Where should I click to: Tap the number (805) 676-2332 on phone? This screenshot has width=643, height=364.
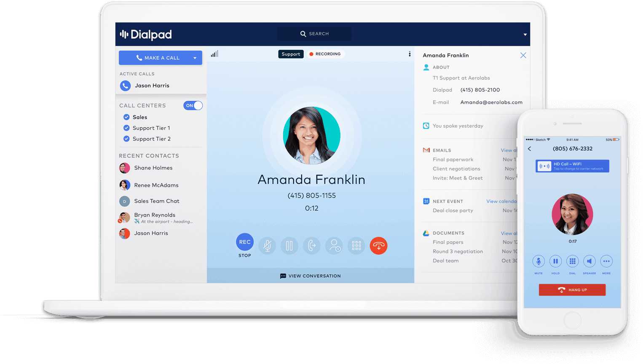(573, 149)
